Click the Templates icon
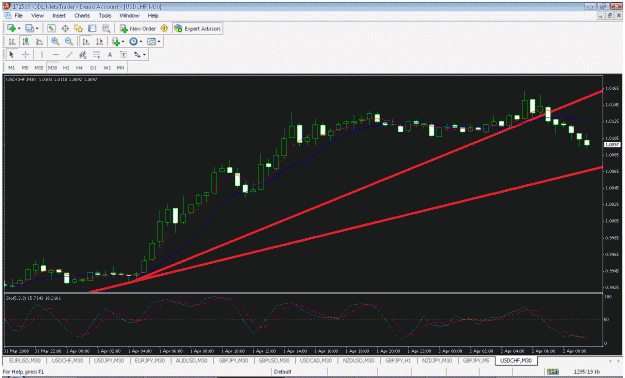The image size is (625, 378). click(x=151, y=41)
